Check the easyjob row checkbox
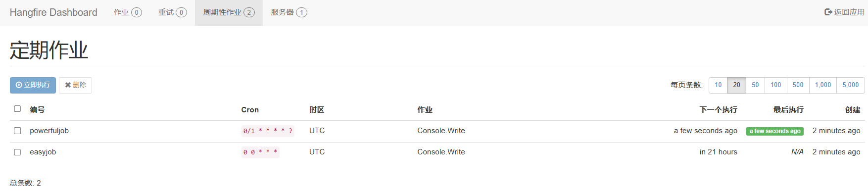 coord(17,152)
